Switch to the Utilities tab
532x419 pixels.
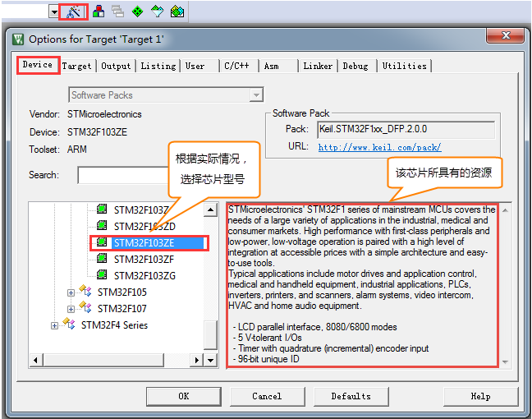click(405, 66)
